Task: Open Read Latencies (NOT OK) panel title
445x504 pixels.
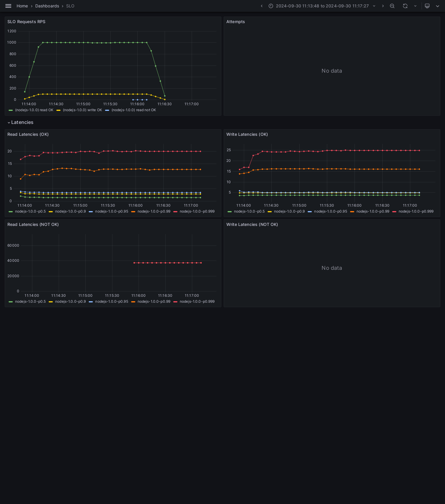Action: (x=33, y=224)
